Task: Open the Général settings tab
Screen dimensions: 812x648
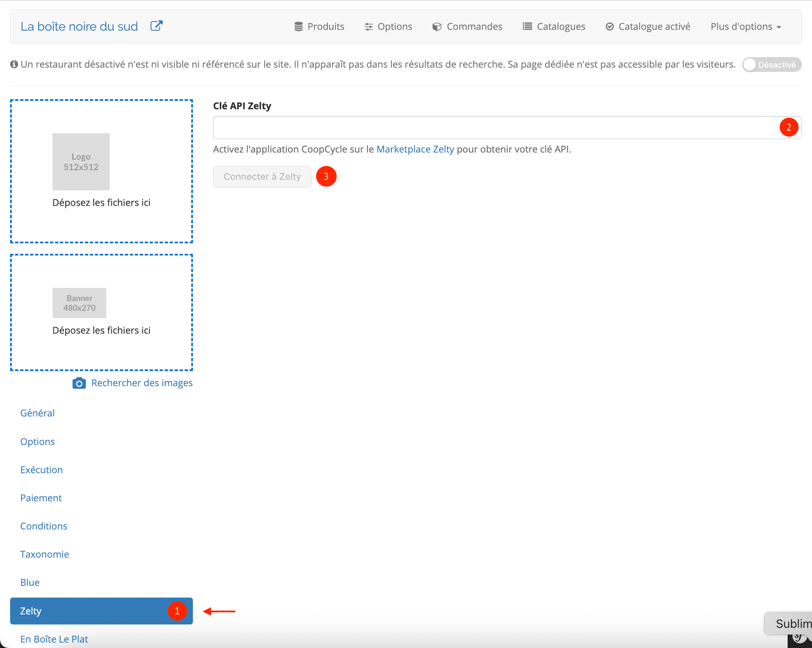Action: pos(37,413)
